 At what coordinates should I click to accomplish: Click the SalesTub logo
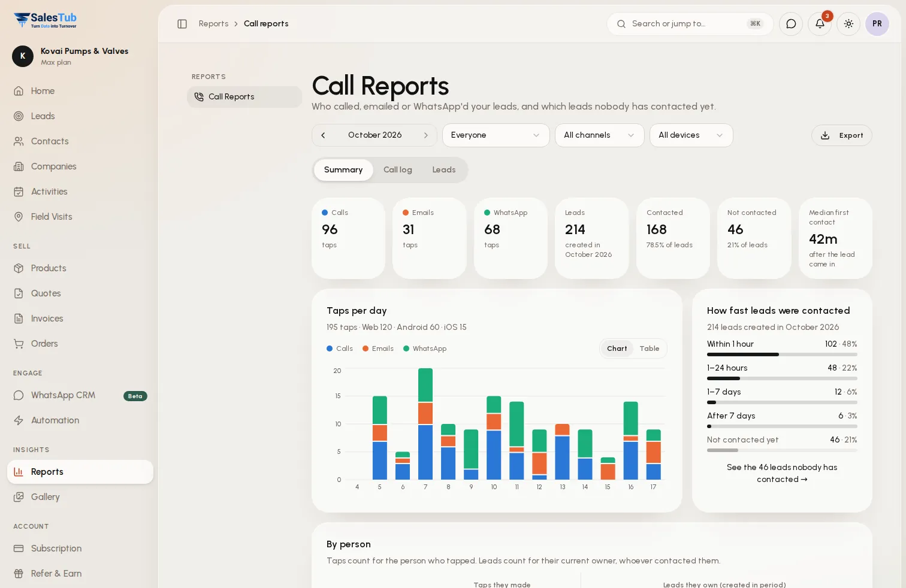coord(46,20)
